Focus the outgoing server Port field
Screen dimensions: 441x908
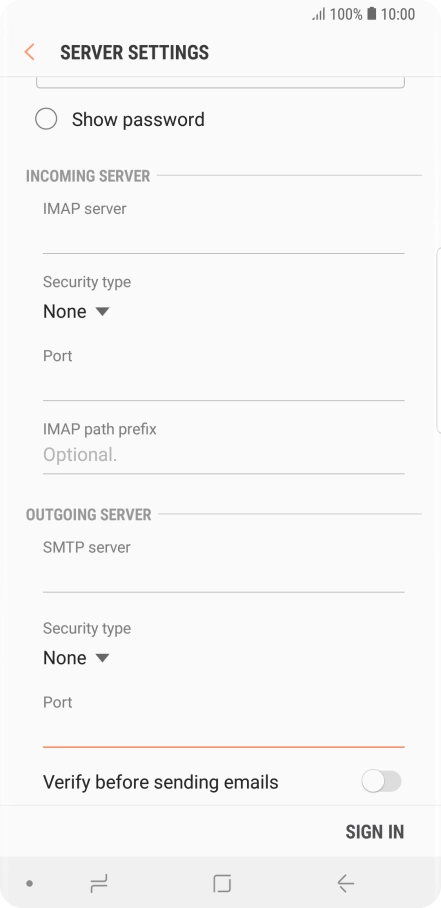coord(223,731)
